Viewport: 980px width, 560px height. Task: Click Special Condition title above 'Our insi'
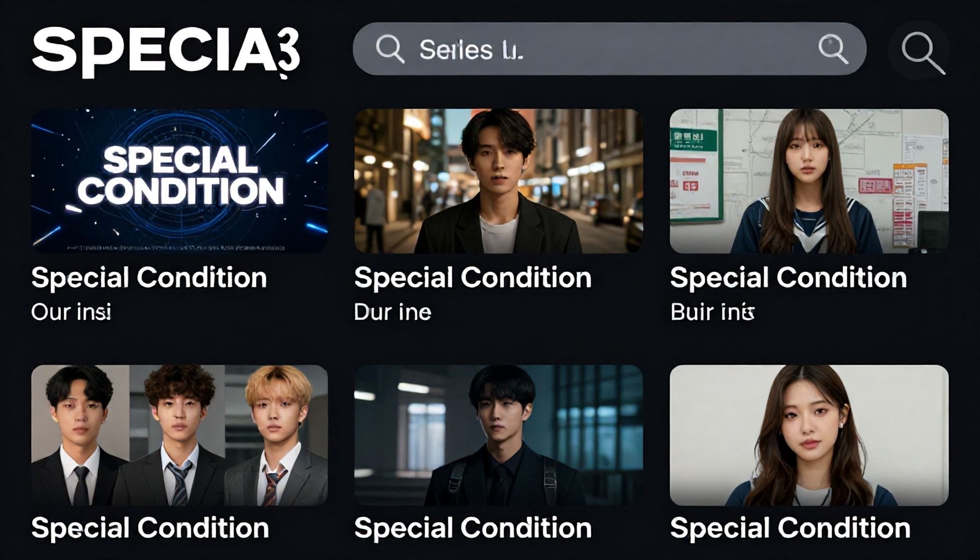[149, 278]
